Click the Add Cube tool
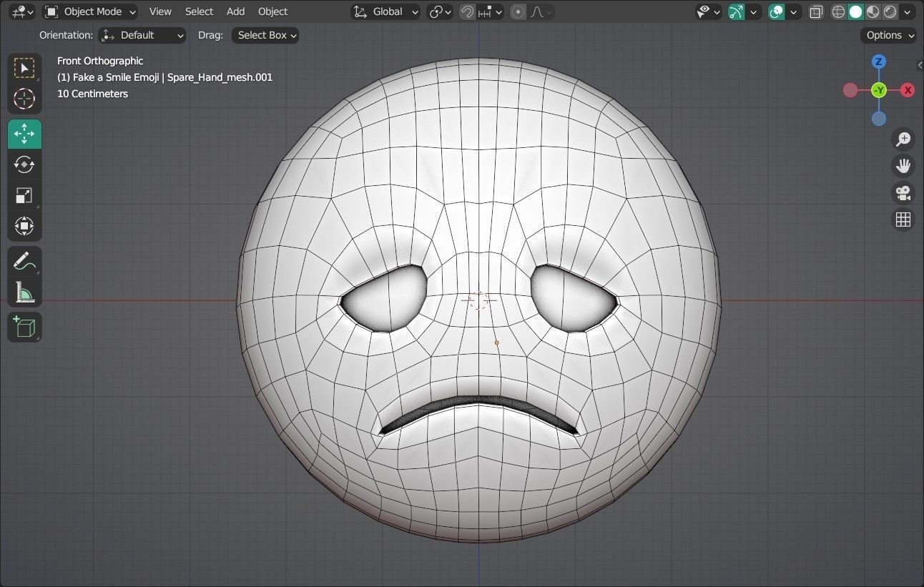 pyautogui.click(x=24, y=327)
